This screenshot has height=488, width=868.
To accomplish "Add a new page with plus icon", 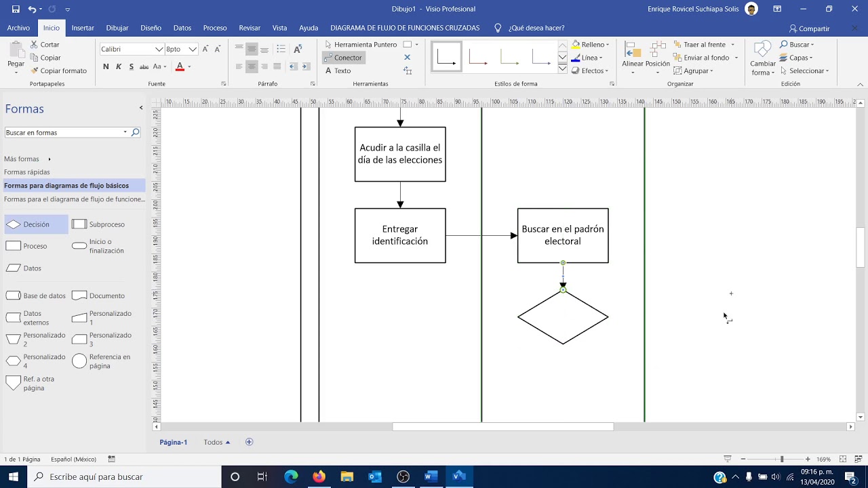I will [249, 442].
